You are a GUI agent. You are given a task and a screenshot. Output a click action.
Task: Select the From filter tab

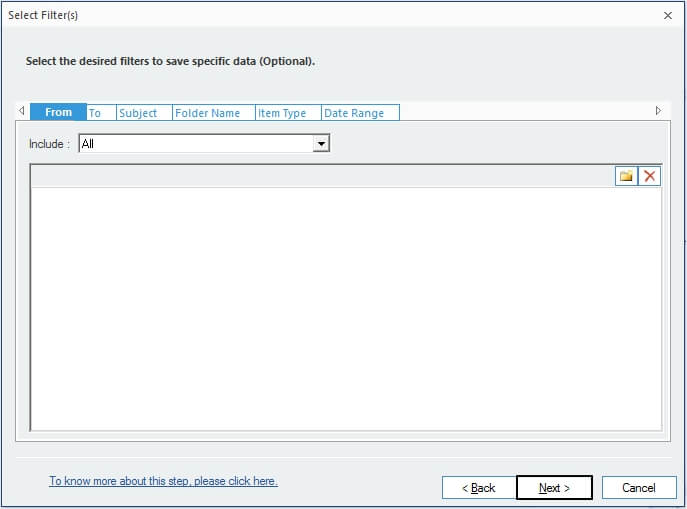click(x=58, y=112)
